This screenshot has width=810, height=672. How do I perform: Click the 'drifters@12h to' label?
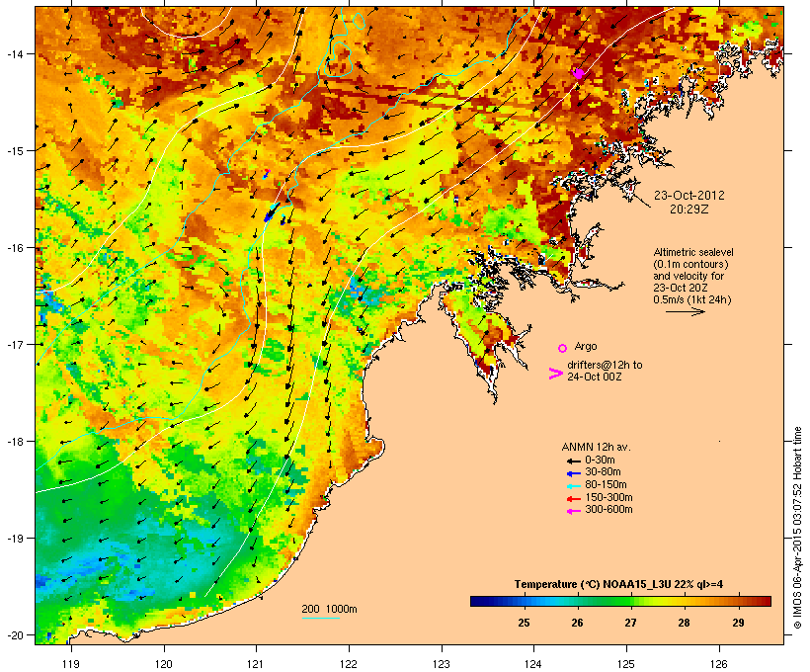click(605, 365)
